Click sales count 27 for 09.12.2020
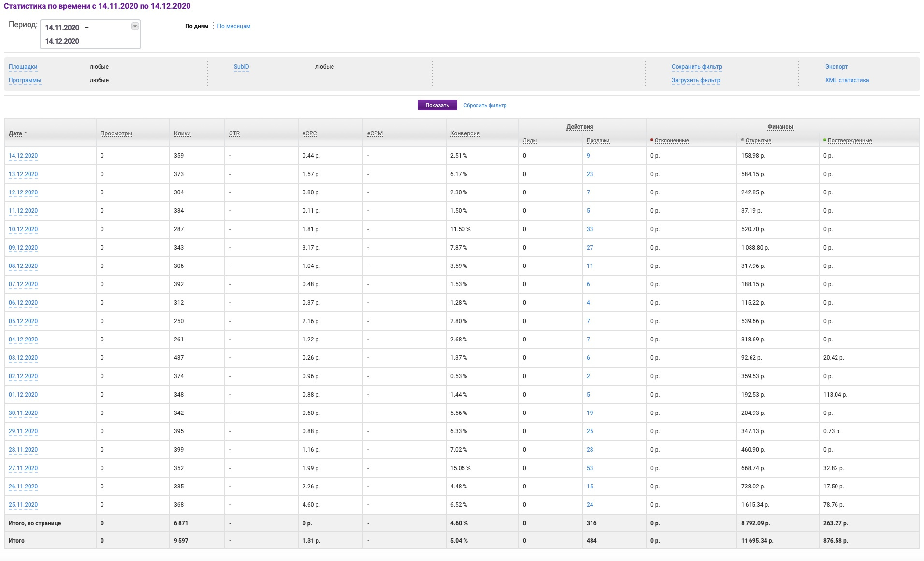The height and width of the screenshot is (561, 924). 590,248
